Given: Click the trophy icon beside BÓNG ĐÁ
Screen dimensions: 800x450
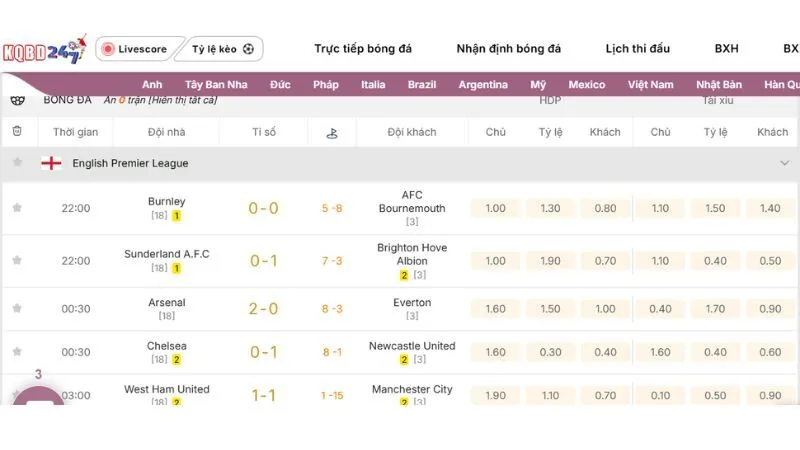Looking at the screenshot, I should (x=17, y=100).
